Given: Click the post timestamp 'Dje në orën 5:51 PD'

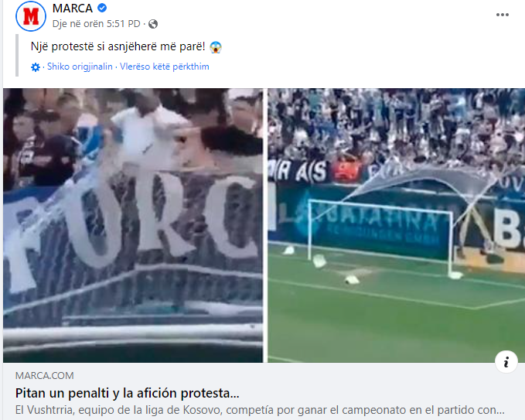Looking at the screenshot, I should click(x=96, y=24).
